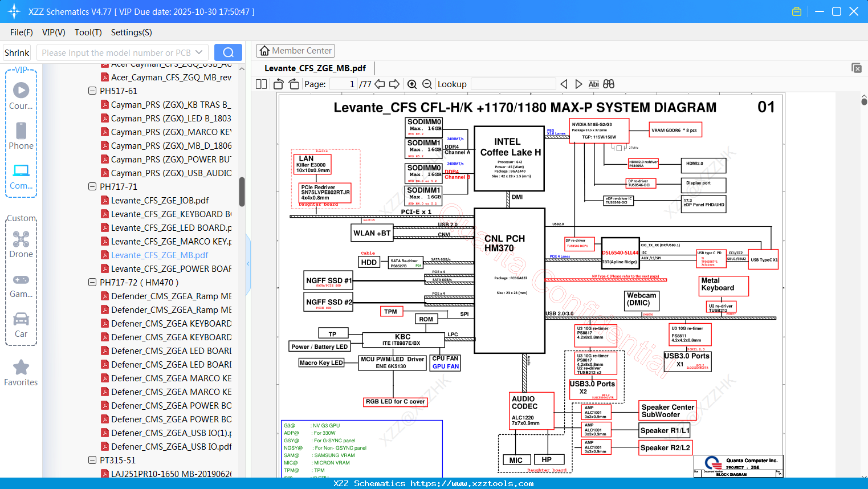Screen dimensions: 868x489
Task: Open Acer_Cayman_CFS_ZGQ_MB_rev file
Action: click(x=171, y=77)
